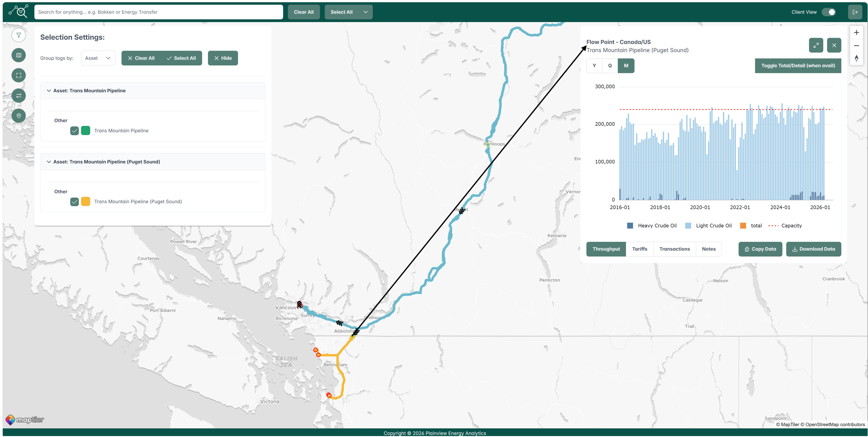Open the Tariffs tab
This screenshot has width=868, height=437.
(x=639, y=249)
